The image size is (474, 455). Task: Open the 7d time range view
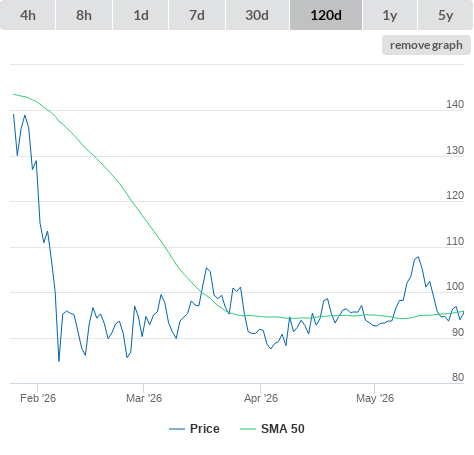197,15
